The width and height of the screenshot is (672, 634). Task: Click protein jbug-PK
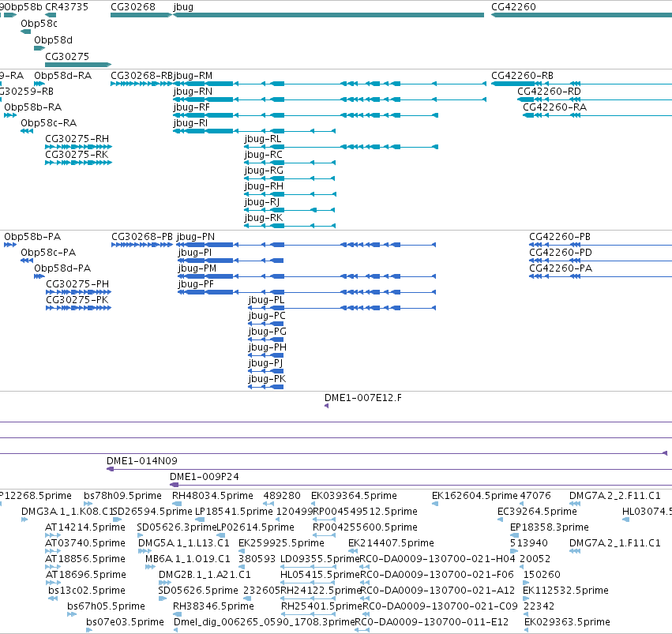point(266,387)
